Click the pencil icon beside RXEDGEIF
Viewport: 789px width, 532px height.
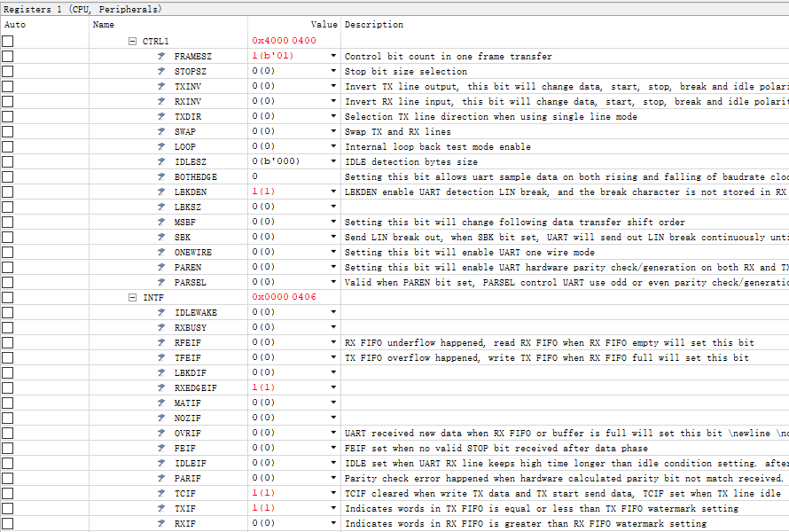(x=161, y=387)
